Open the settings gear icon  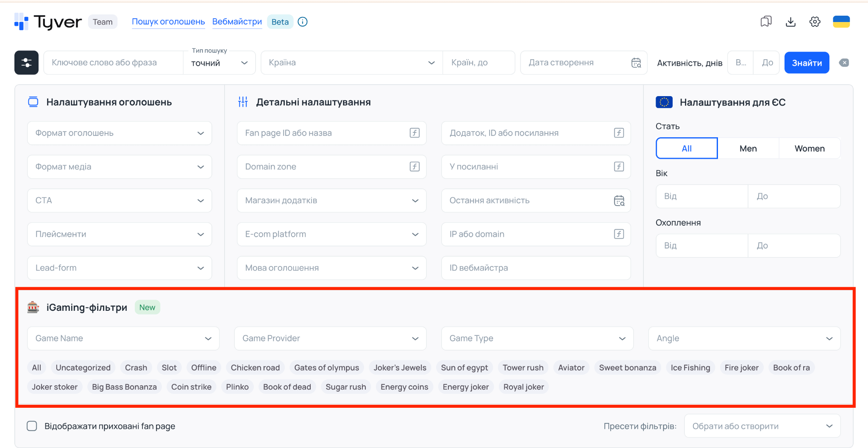[815, 22]
